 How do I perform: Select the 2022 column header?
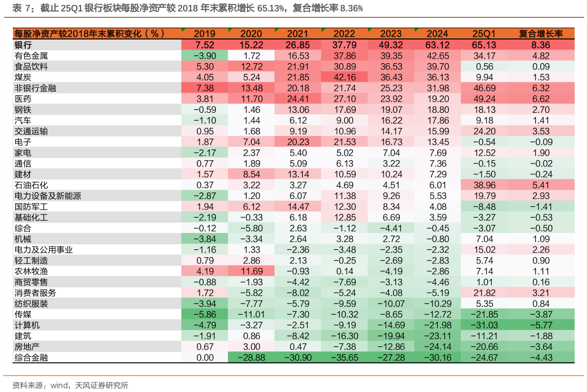click(344, 34)
